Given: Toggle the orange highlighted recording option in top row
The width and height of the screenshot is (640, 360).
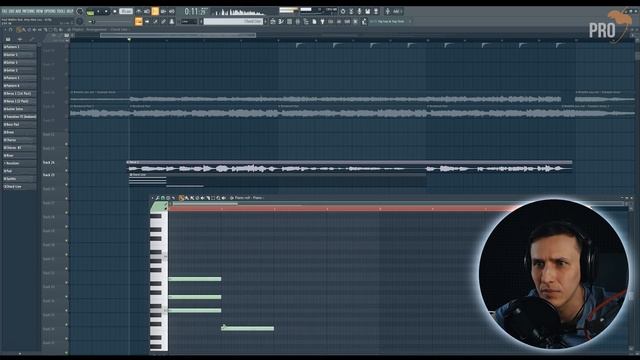Looking at the screenshot, I should (x=155, y=11).
